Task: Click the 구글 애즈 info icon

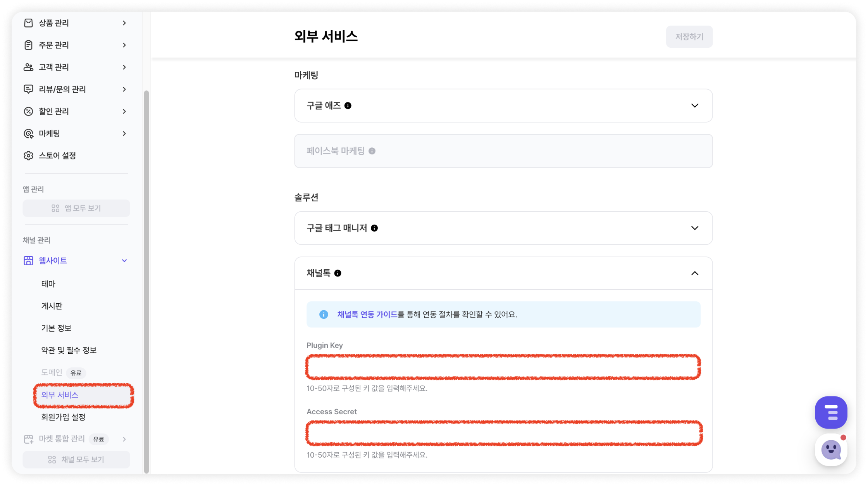Action: click(348, 106)
